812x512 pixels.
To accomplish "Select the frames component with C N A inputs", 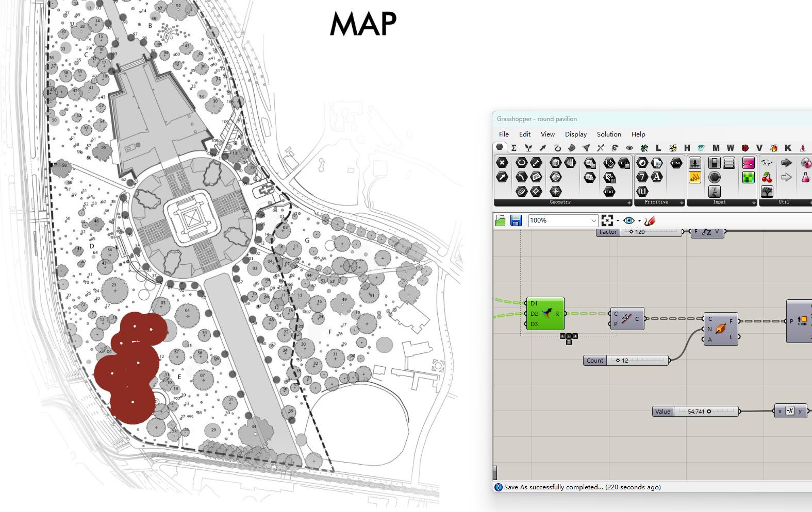I will click(721, 329).
